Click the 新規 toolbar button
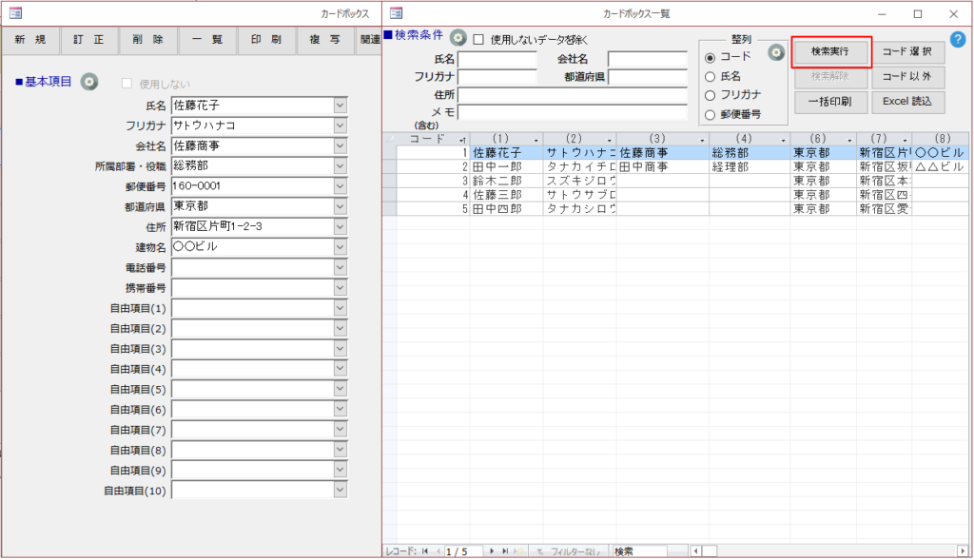Viewport: 974px width, 560px height. [x=30, y=41]
